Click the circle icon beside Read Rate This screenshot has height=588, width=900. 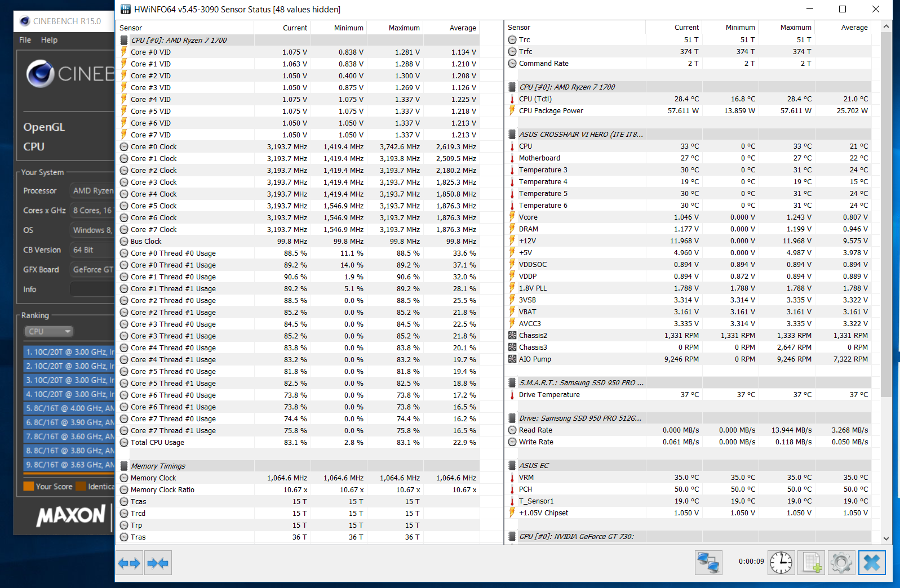click(512, 430)
